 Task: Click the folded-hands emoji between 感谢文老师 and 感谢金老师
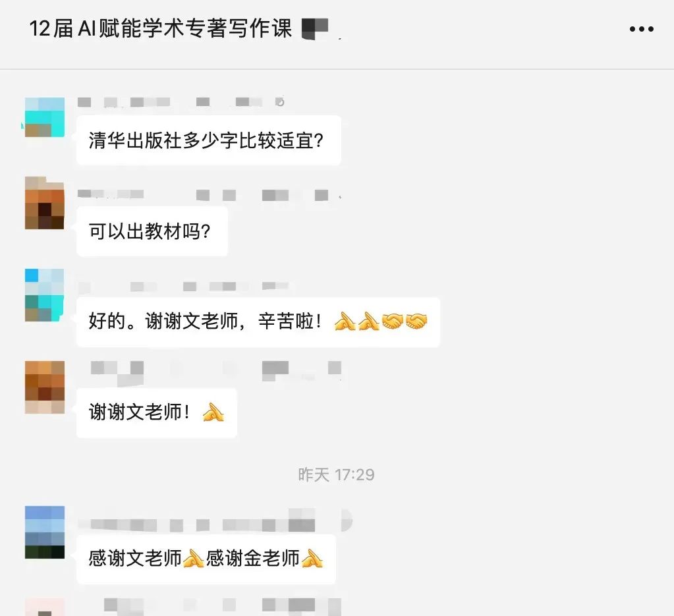194,559
